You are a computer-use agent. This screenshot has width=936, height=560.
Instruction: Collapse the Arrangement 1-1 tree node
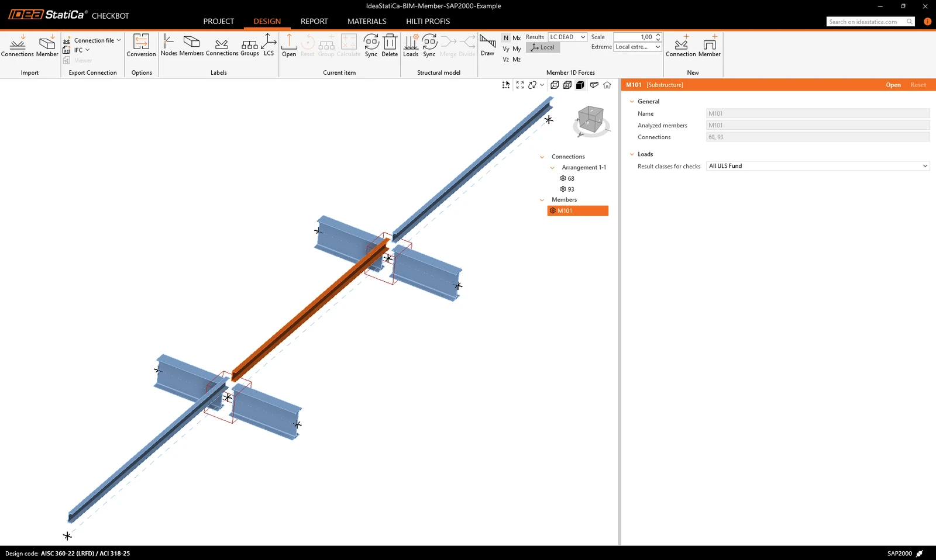pos(552,168)
